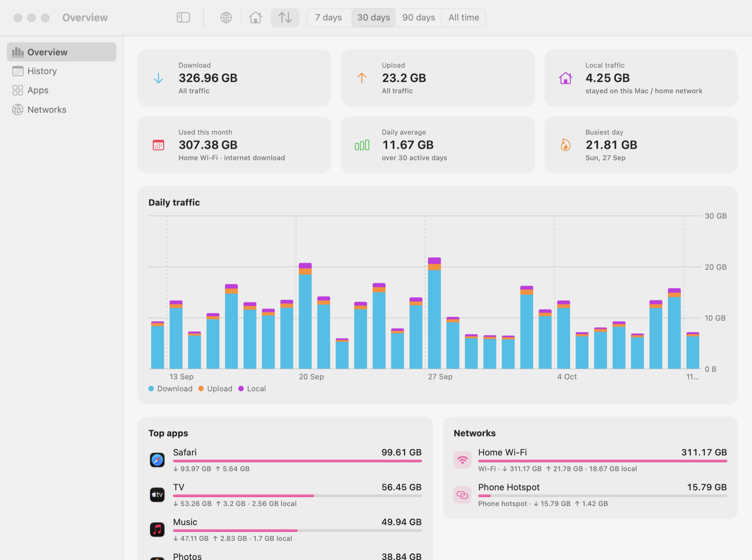Click the 20 Sep chart bar
Viewport: 752px width, 560px height.
[x=305, y=316]
